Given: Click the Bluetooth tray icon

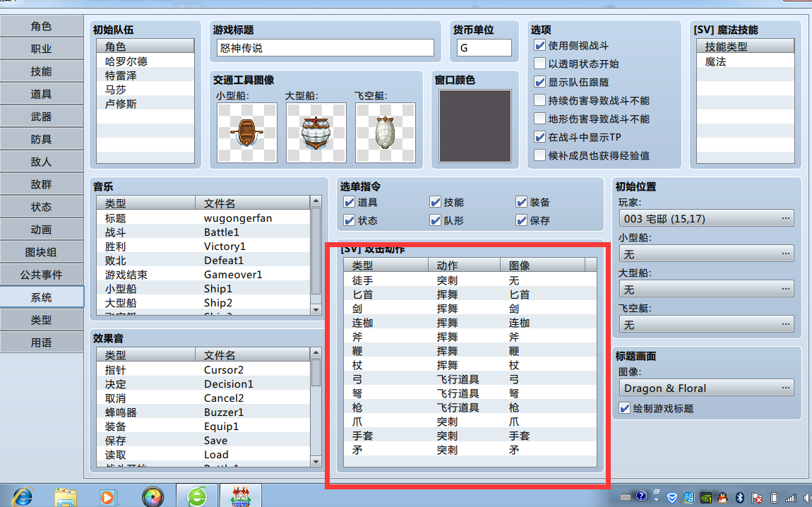Looking at the screenshot, I should [741, 498].
